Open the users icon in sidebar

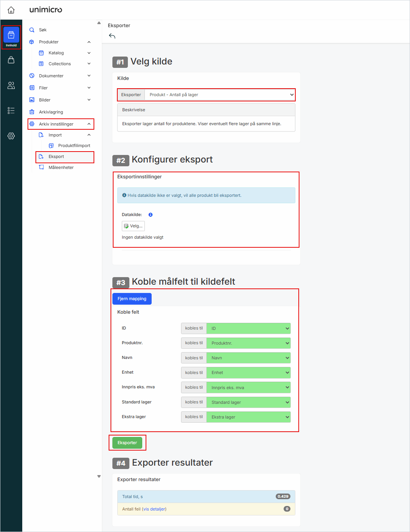point(11,86)
